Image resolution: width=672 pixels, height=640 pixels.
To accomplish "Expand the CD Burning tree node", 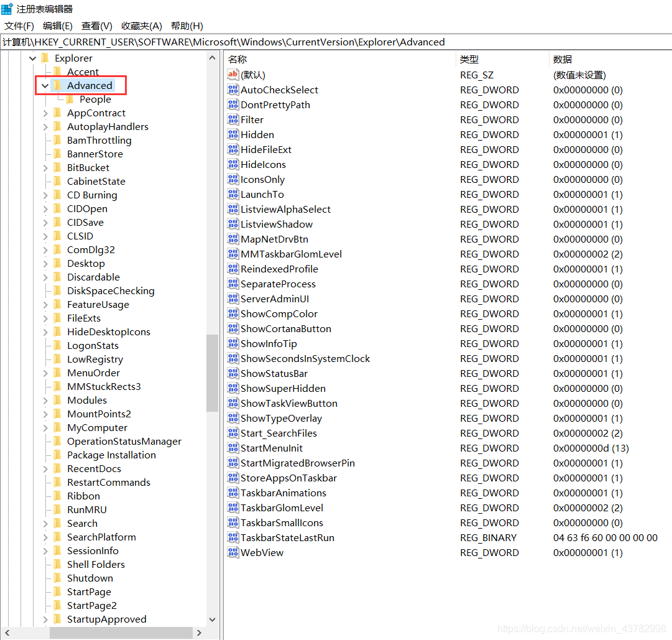I will point(45,195).
